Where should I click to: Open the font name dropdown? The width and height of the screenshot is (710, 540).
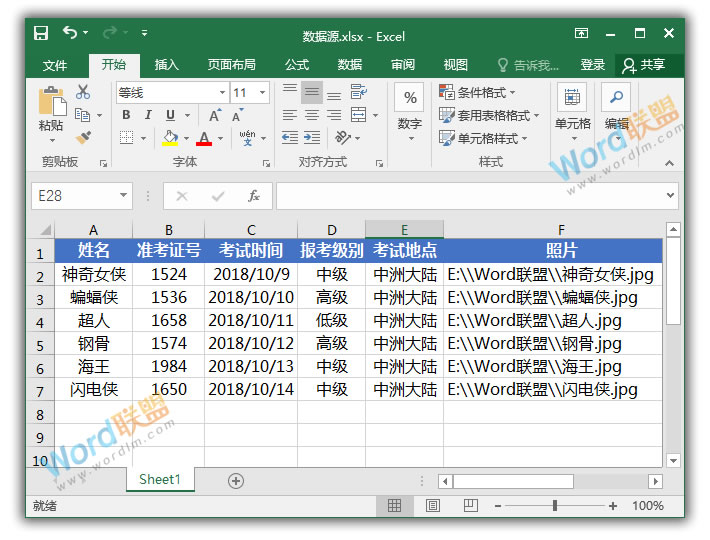click(222, 92)
